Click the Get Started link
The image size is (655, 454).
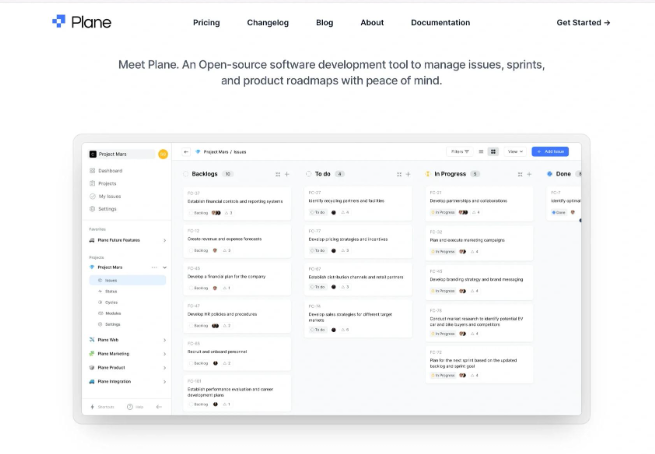click(x=583, y=23)
